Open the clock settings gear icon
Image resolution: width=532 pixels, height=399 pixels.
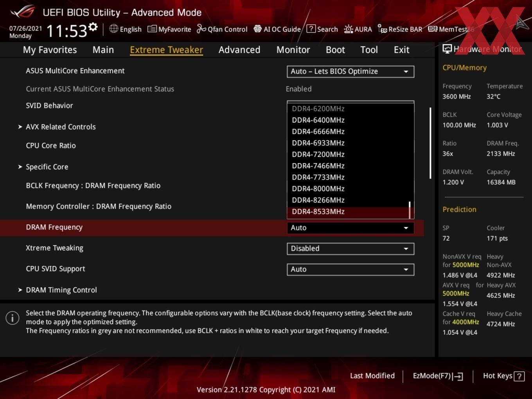(x=93, y=27)
